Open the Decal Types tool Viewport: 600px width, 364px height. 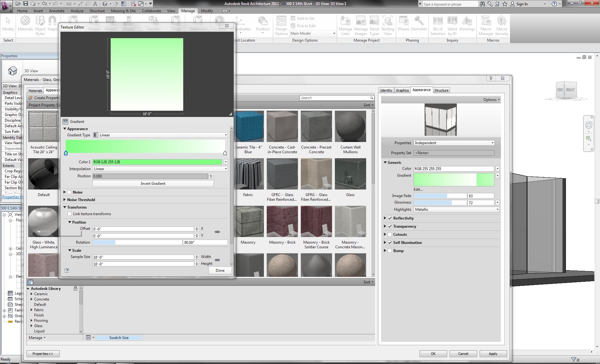click(x=374, y=25)
